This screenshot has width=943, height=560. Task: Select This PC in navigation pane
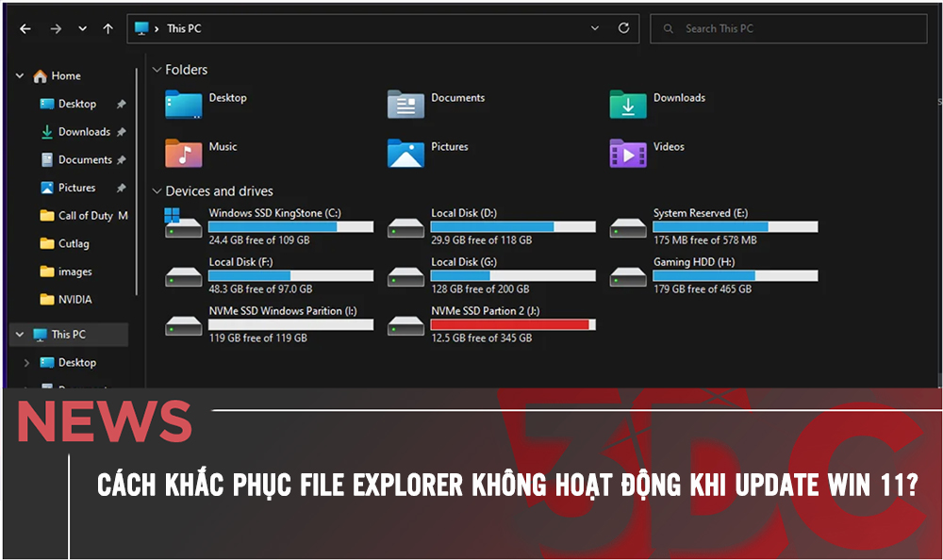(68, 334)
